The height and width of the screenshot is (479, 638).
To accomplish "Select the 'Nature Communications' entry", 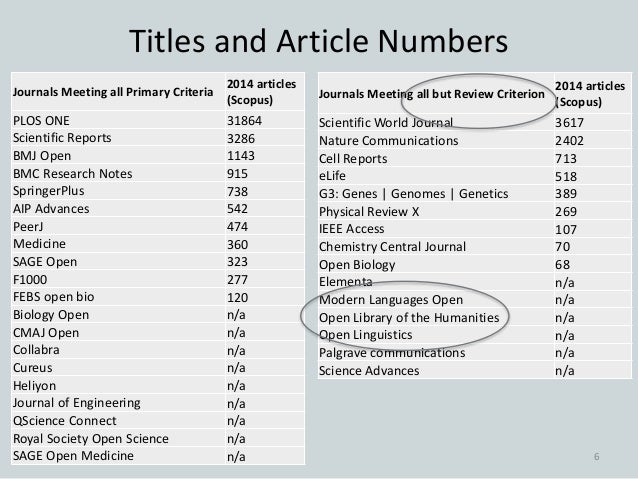I will [x=389, y=141].
